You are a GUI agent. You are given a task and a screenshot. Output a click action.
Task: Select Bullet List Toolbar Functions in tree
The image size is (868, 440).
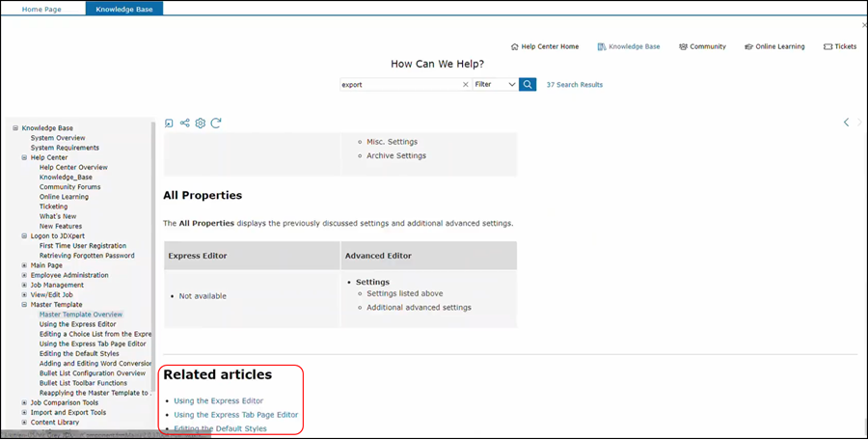[83, 383]
